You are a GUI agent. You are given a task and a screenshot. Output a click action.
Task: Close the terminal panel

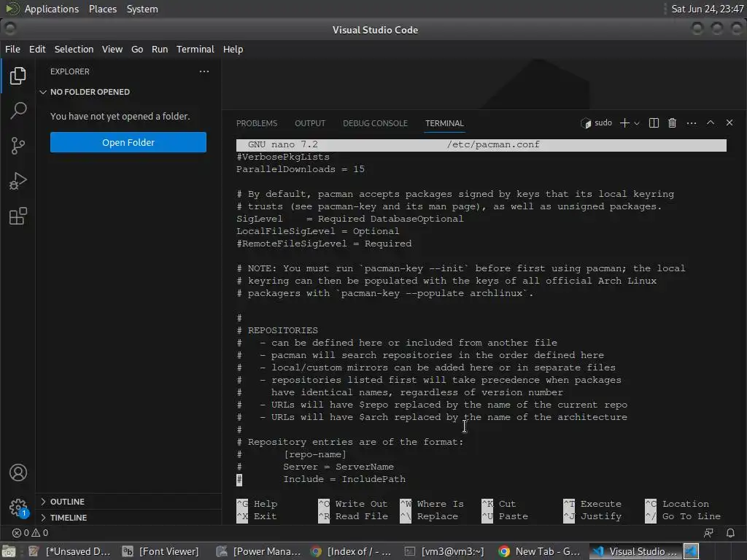(729, 122)
